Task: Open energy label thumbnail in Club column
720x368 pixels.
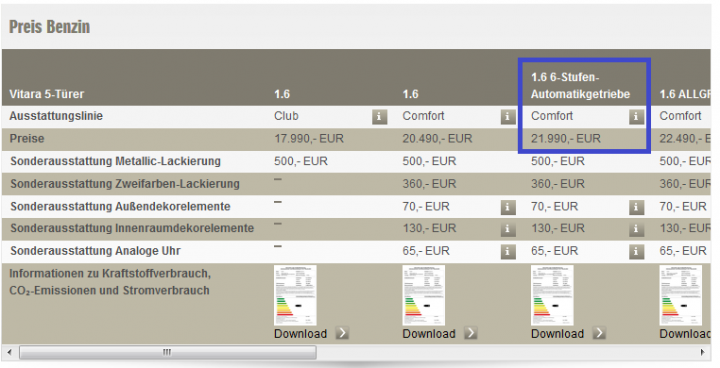Action: point(295,295)
